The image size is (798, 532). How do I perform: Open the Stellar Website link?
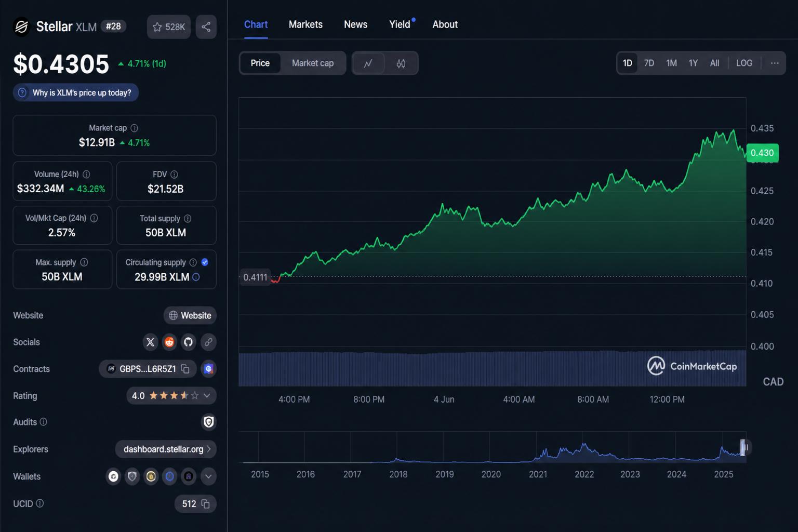tap(190, 315)
